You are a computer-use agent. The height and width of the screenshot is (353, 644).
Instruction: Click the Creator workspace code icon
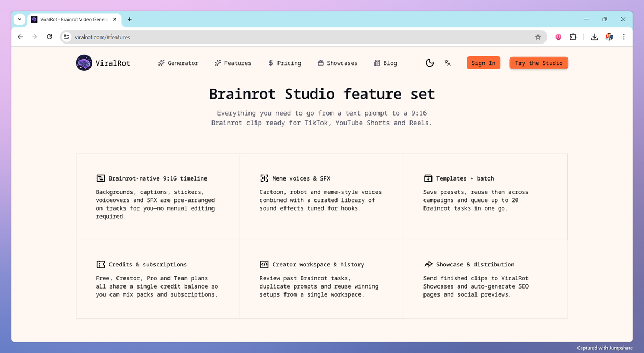pyautogui.click(x=264, y=264)
